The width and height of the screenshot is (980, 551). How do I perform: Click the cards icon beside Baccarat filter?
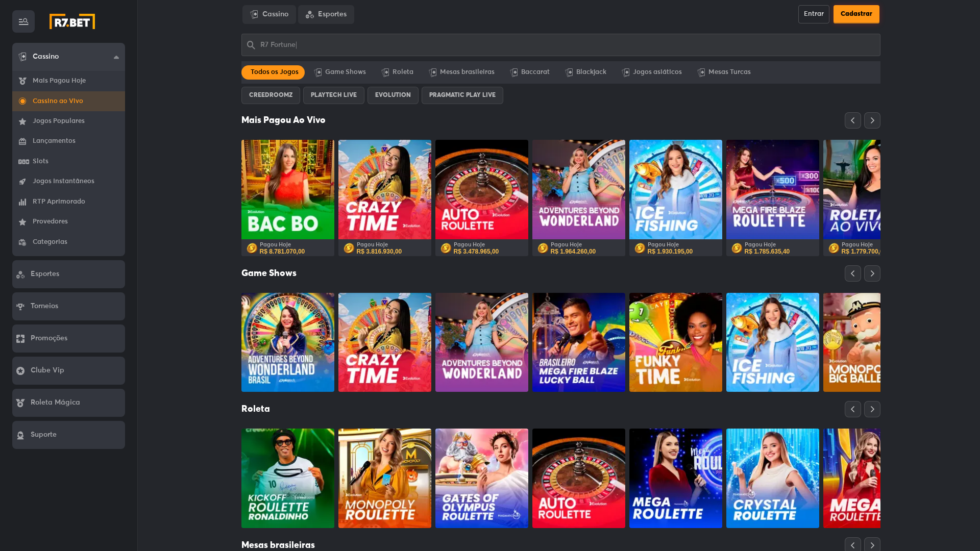[x=514, y=72]
